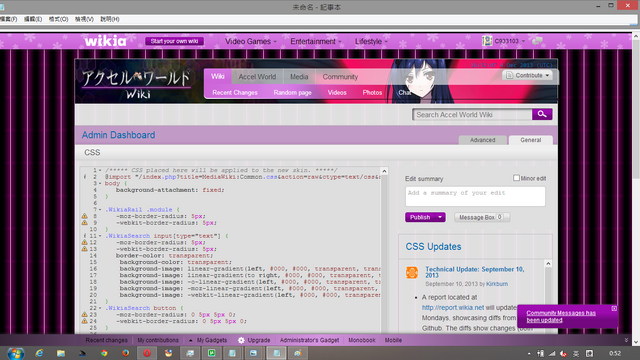Open the Contribute dropdown
The height and width of the screenshot is (360, 640).
528,76
